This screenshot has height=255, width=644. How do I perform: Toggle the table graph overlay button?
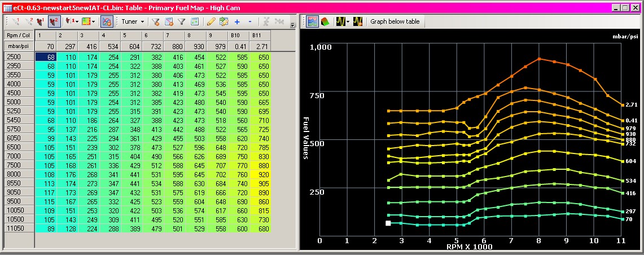coord(106,22)
